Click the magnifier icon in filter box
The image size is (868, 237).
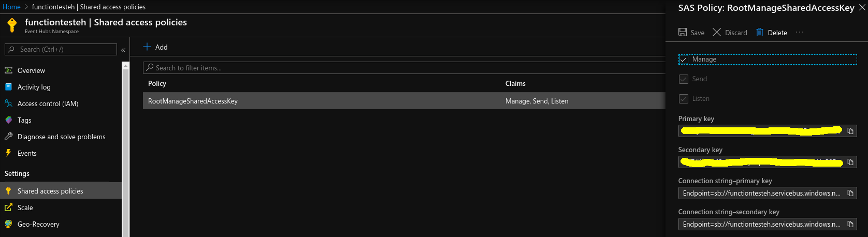click(x=150, y=67)
